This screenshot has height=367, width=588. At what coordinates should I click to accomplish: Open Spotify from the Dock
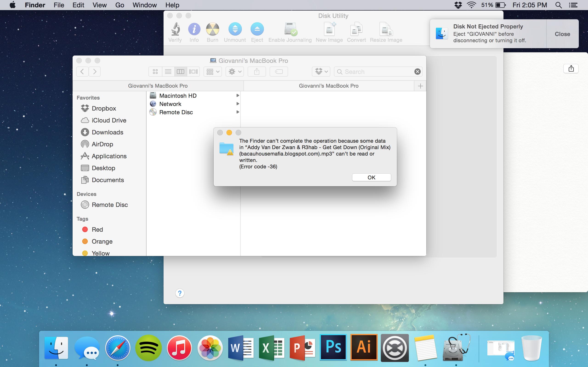tap(148, 348)
